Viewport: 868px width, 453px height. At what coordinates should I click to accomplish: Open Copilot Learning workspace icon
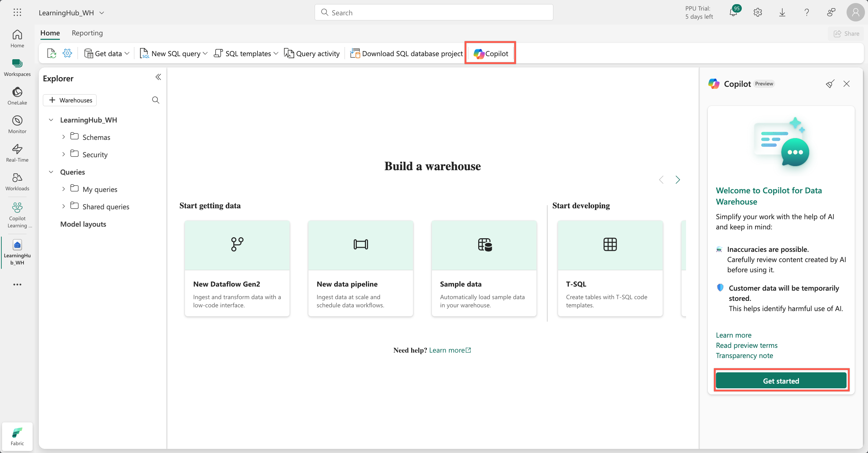(17, 215)
